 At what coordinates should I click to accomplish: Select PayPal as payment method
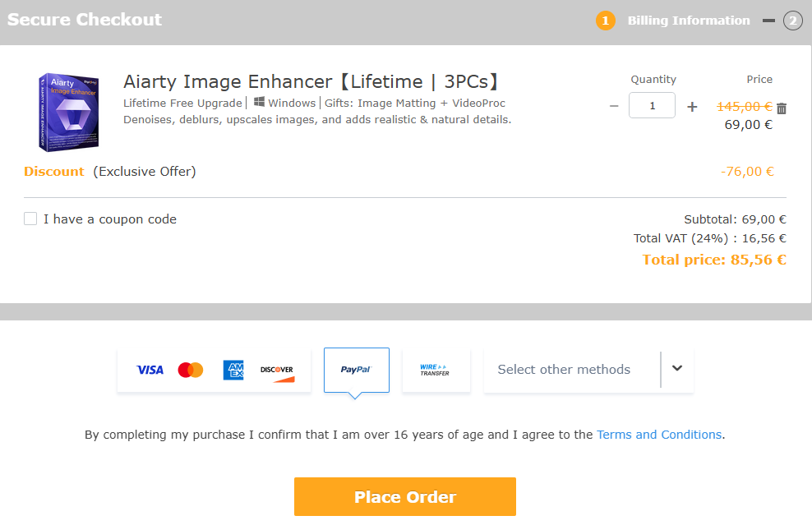click(x=356, y=370)
